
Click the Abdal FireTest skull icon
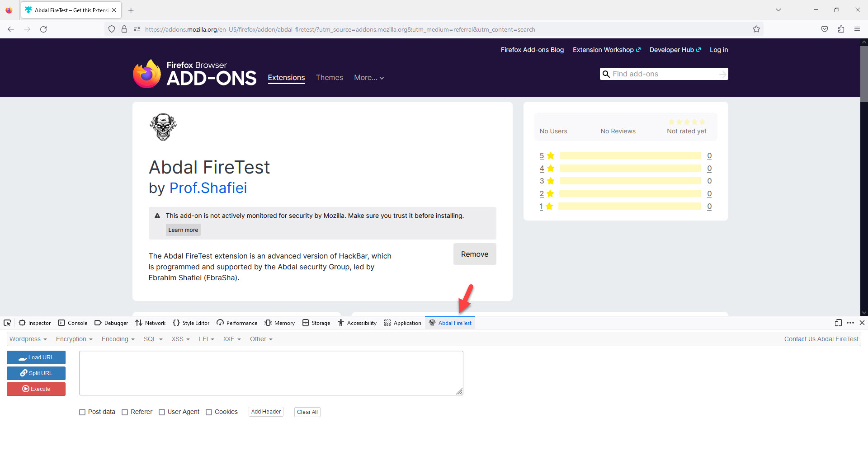[163, 127]
